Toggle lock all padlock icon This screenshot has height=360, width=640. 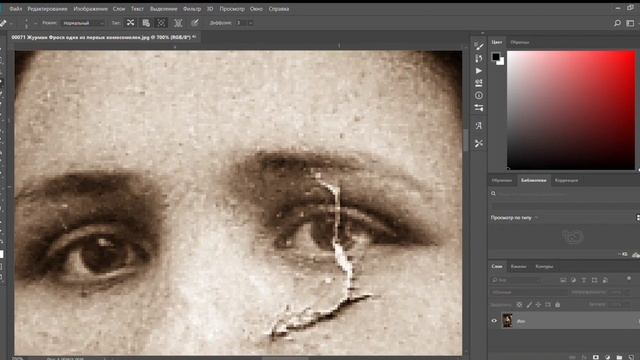558,304
